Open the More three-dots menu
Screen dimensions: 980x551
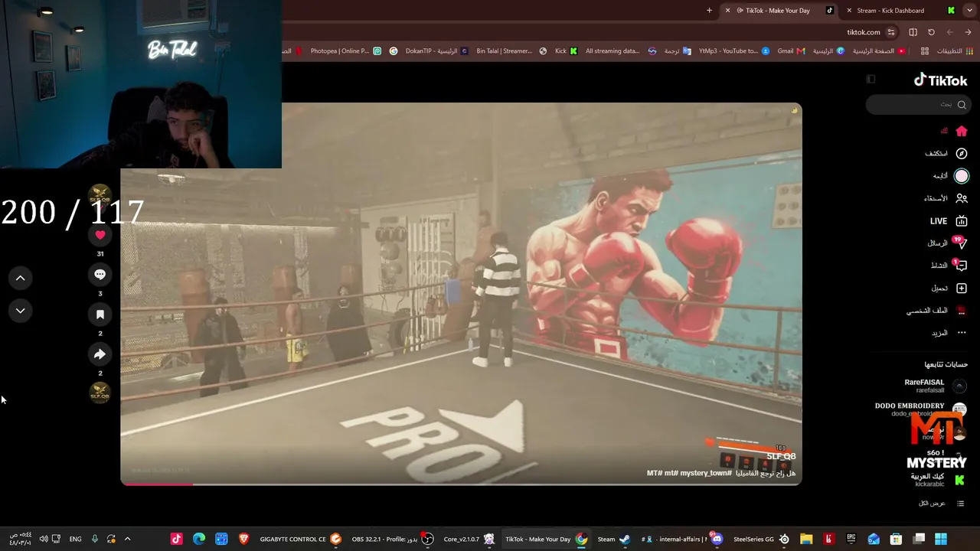coord(962,333)
